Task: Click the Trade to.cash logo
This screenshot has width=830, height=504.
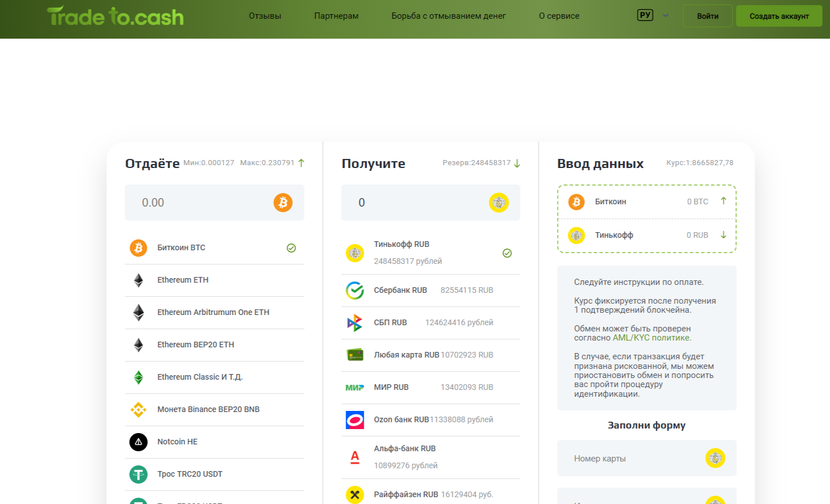Action: 115,16
